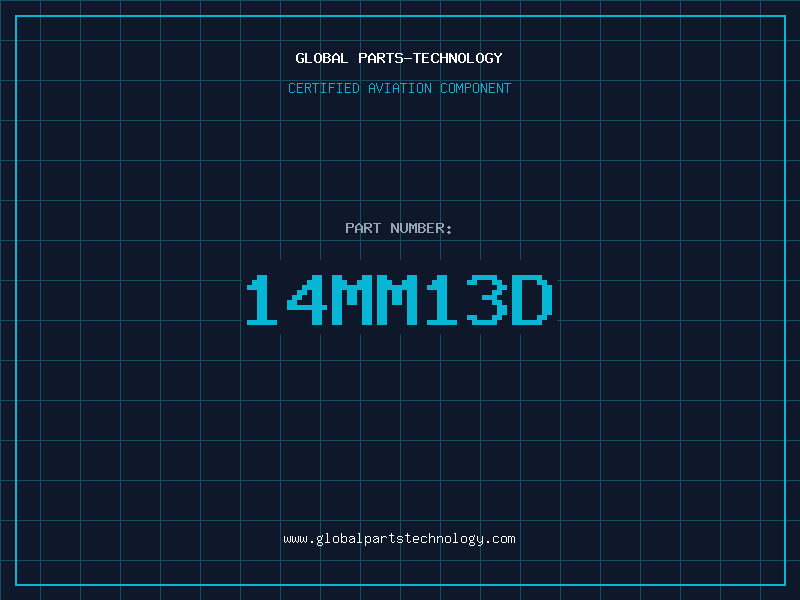The width and height of the screenshot is (800, 600).
Task: Click the PART NUMBER: label
Action: pos(398,228)
